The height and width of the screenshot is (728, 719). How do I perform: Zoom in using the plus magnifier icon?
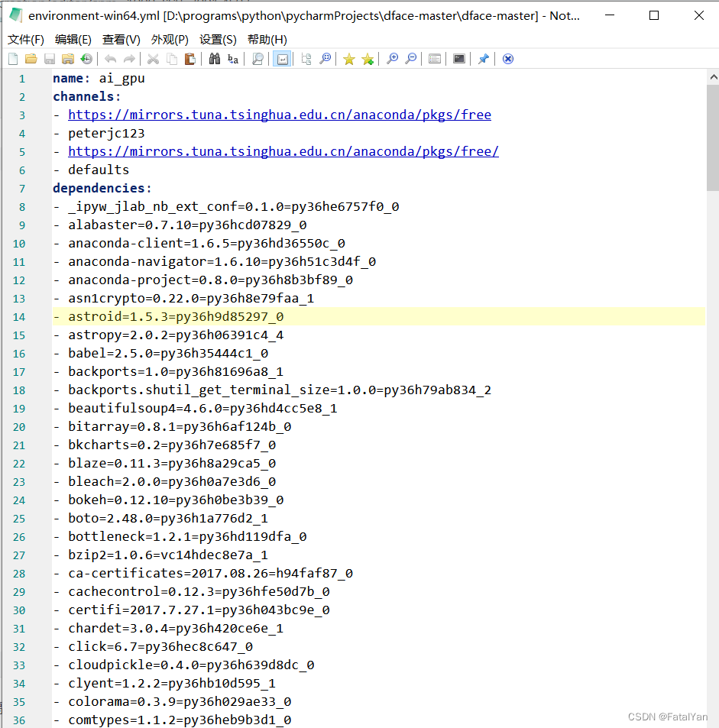[394, 59]
